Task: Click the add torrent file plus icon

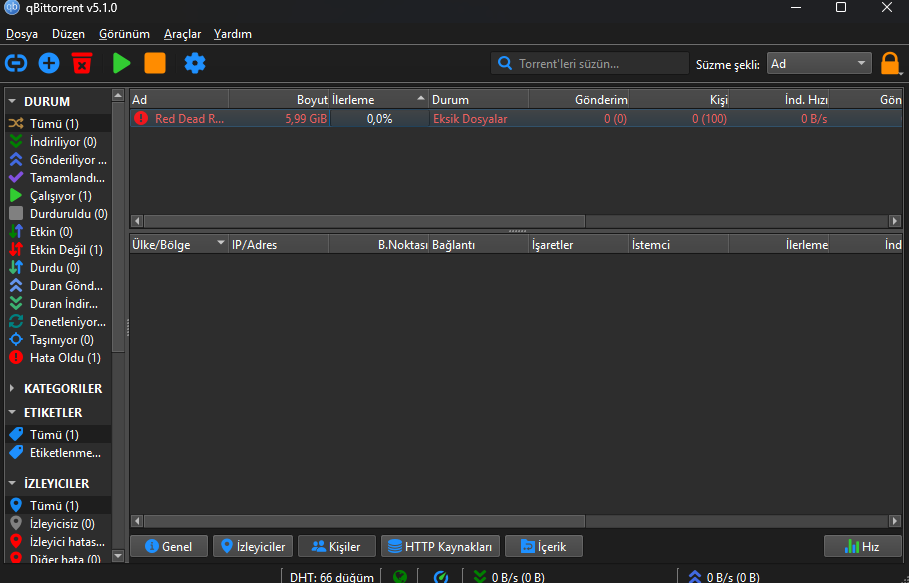Action: point(49,63)
